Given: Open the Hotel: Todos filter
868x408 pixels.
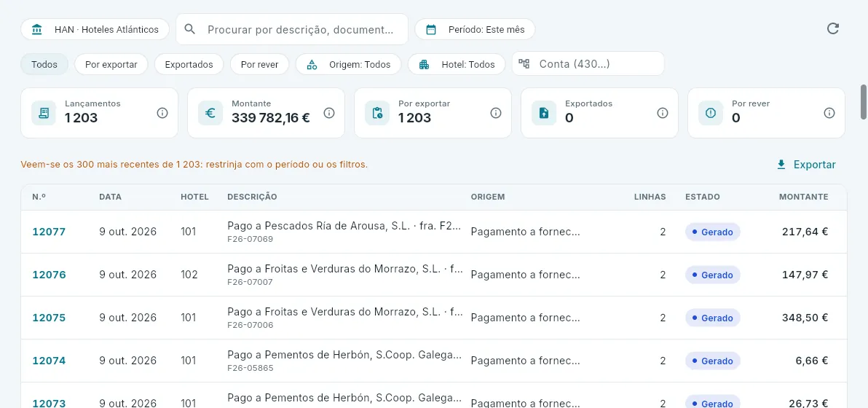Looking at the screenshot, I should (x=457, y=64).
